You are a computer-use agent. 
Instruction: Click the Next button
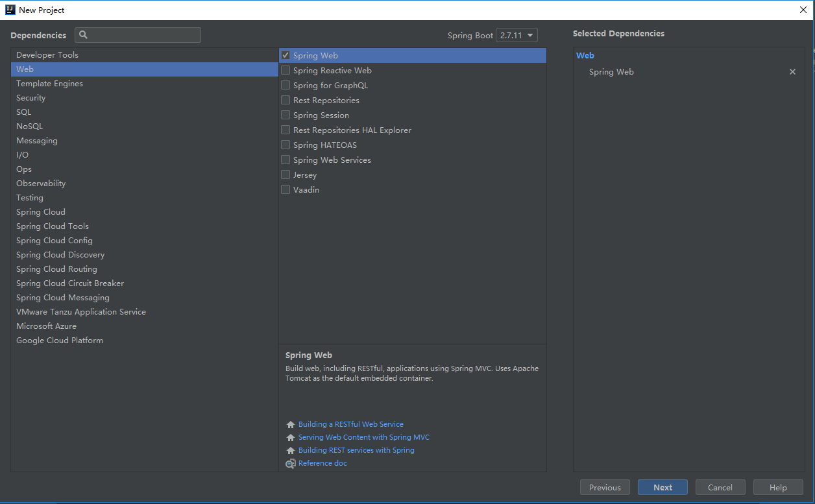[663, 488]
